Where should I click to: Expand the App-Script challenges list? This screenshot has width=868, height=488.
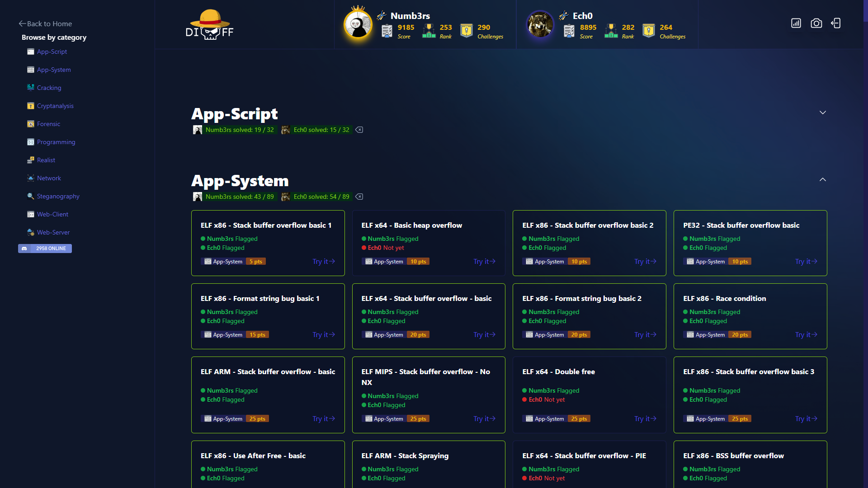(822, 112)
